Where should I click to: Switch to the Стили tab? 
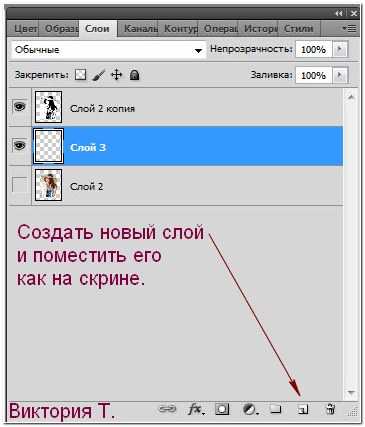pyautogui.click(x=299, y=29)
